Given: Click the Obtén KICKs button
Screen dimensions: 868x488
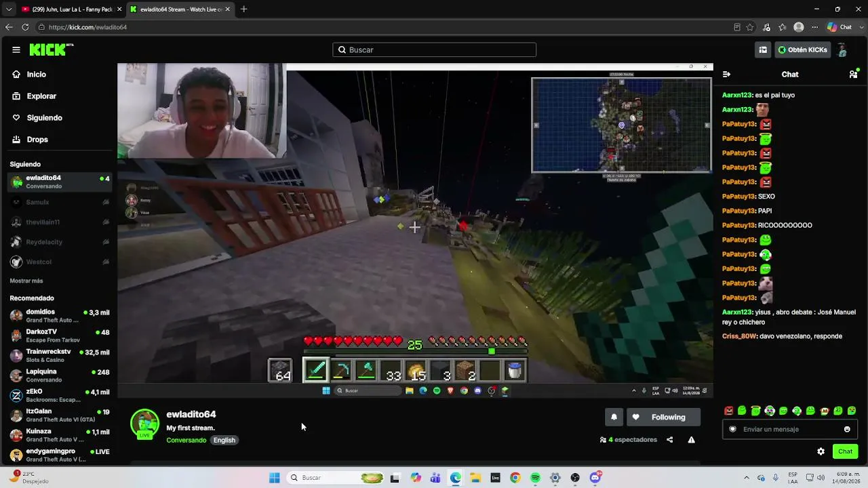Looking at the screenshot, I should click(803, 49).
